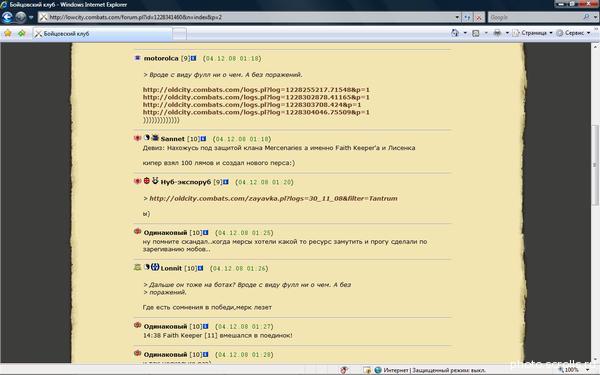
Task: Click timestamp 04.12.08 01:20
Action: (x=264, y=182)
